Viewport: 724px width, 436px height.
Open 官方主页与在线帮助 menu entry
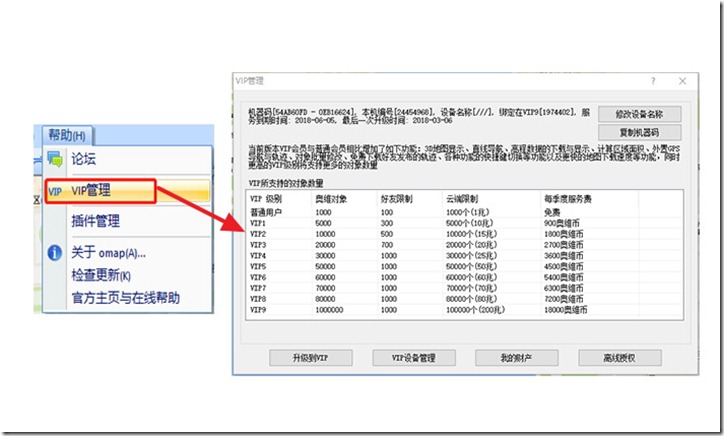point(125,297)
